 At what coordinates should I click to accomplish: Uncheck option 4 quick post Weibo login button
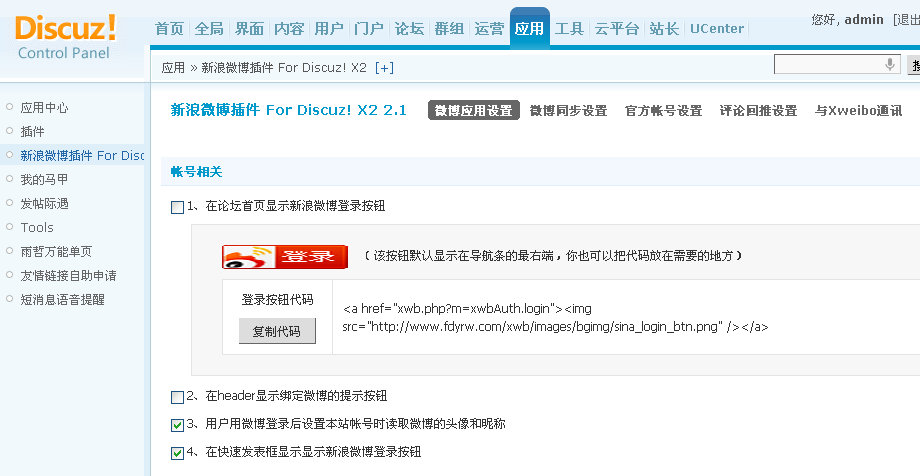[177, 453]
